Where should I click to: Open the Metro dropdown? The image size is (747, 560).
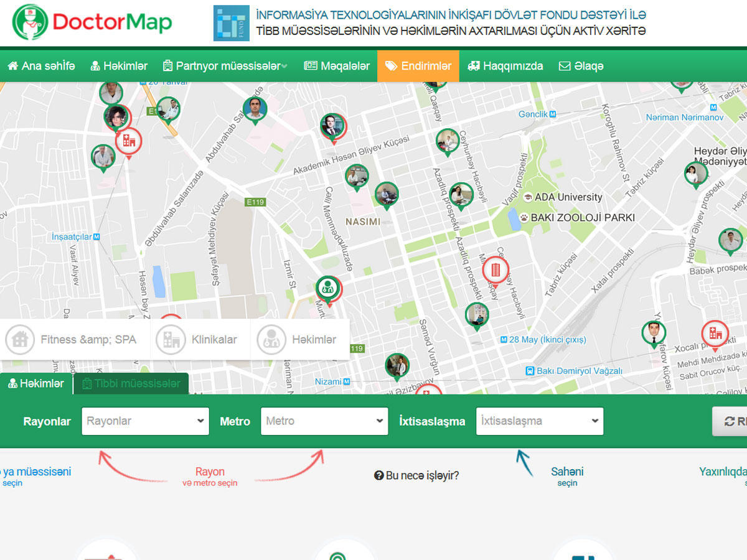coord(324,421)
